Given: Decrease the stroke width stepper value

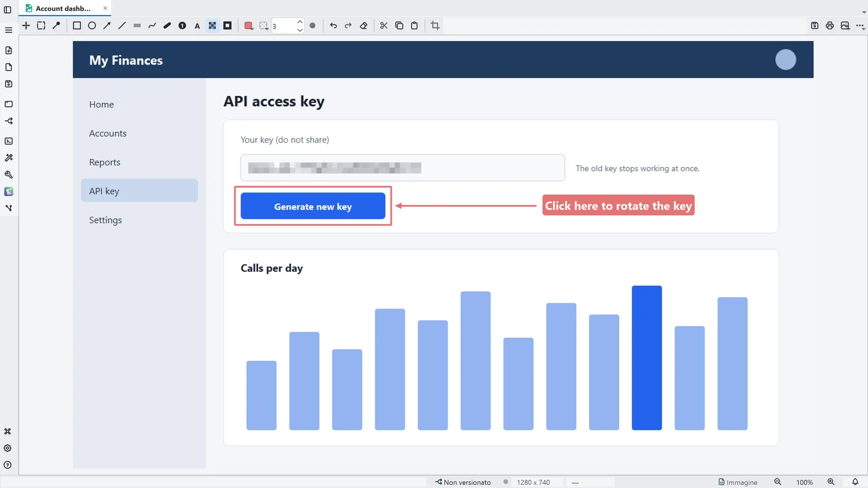Looking at the screenshot, I should (x=300, y=30).
